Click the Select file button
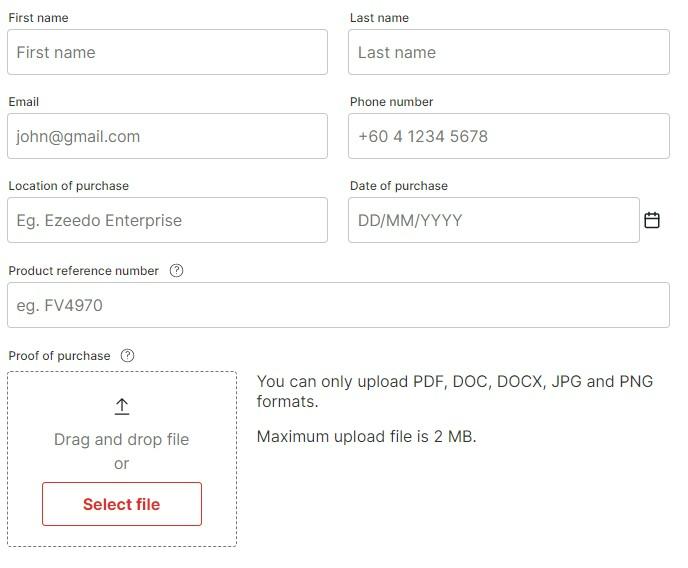 point(122,504)
